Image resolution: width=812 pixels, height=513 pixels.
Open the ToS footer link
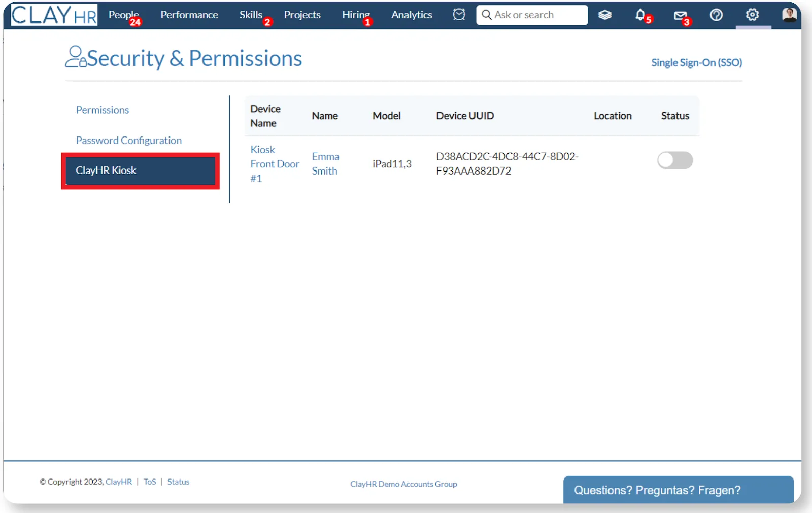(150, 482)
